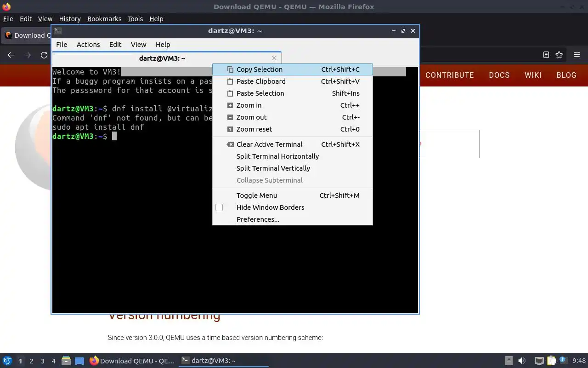Switch to dartz@VM3 terminal taskbar entry
Screen dimensions: 588x368
[x=224, y=361]
